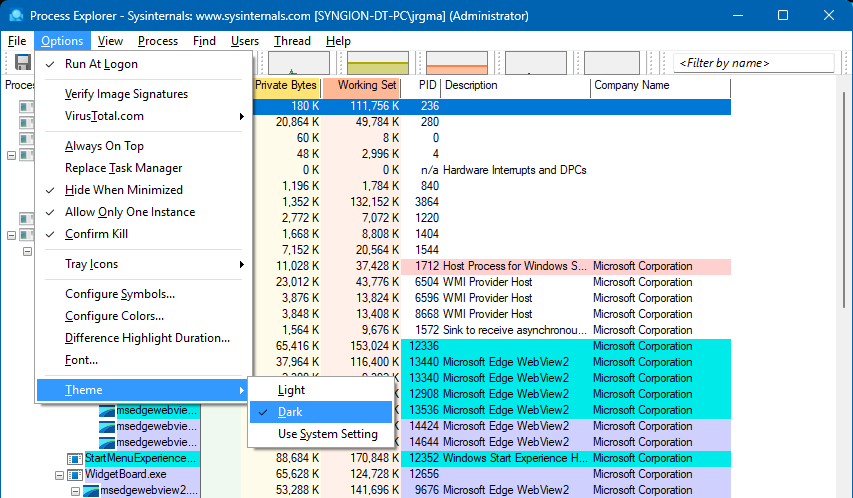
Task: Open Configure Symbols... dialog
Action: (x=144, y=294)
